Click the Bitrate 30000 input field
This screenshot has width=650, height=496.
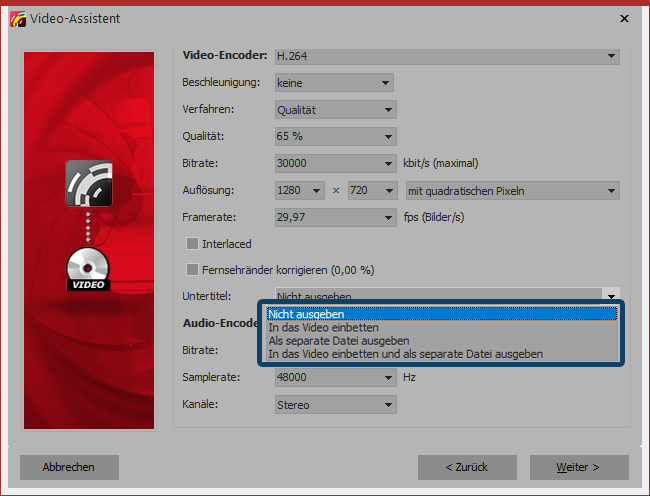[327, 164]
